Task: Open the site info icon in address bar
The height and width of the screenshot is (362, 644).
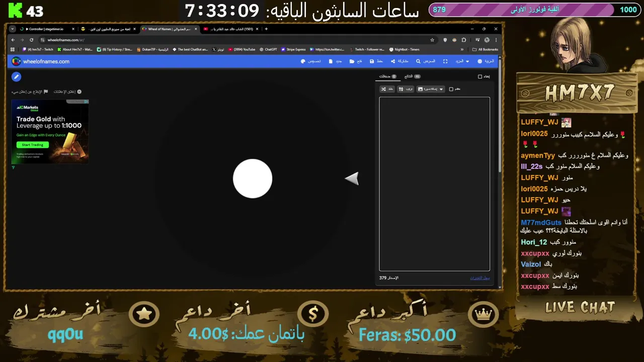Action: pos(43,40)
